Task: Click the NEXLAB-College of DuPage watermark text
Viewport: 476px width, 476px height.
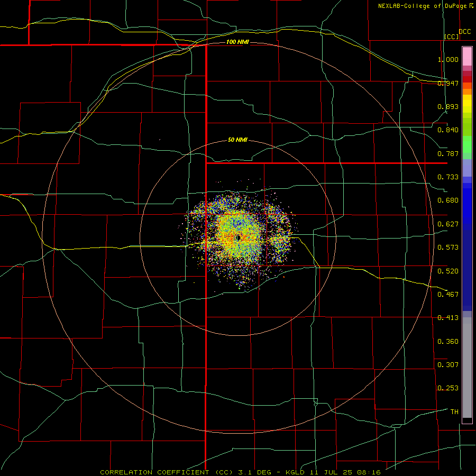Action: 425,6
